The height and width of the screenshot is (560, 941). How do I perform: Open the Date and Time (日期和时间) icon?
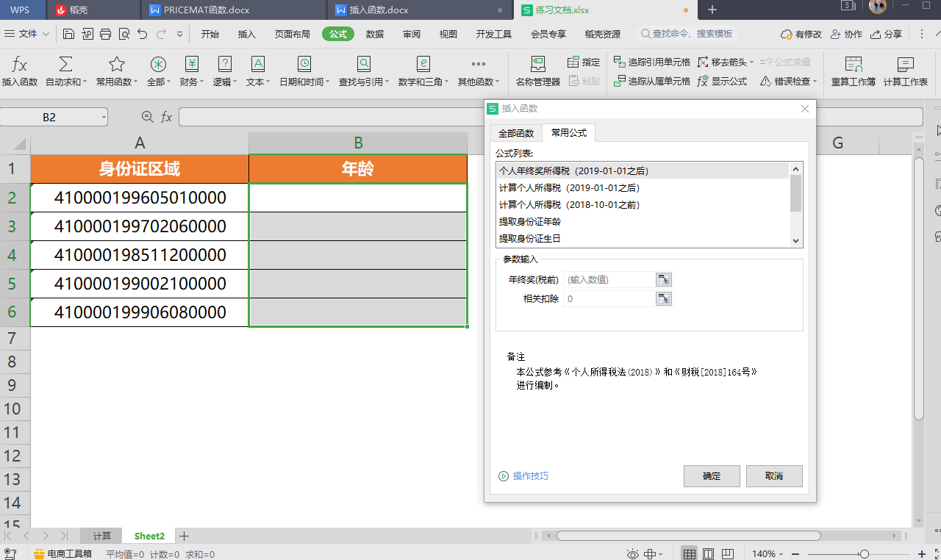point(304,64)
